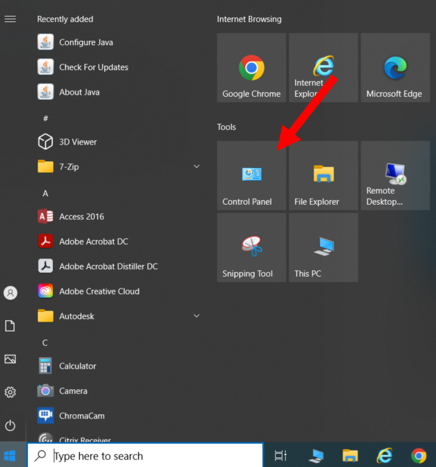436x467 pixels.
Task: Open File Explorer from taskbar
Action: 350,456
